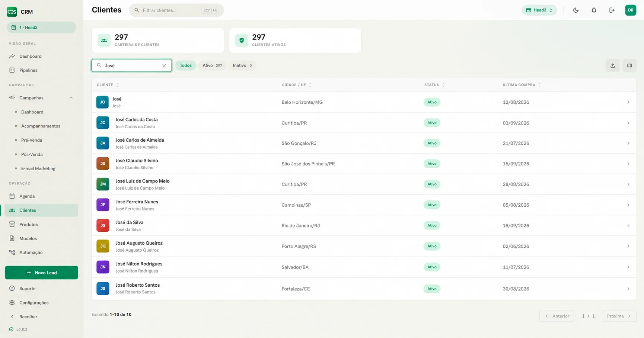644x338 pixels.
Task: Open Agenda in sidebar
Action: click(x=41, y=196)
